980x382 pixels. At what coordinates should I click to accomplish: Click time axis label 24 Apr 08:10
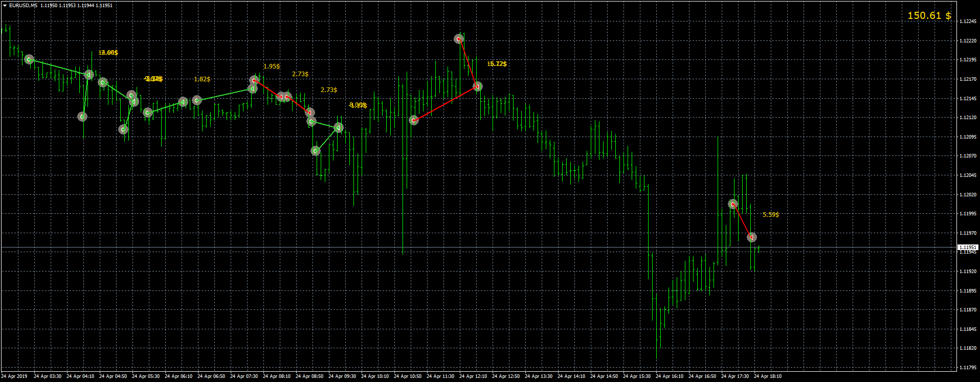coord(277,376)
